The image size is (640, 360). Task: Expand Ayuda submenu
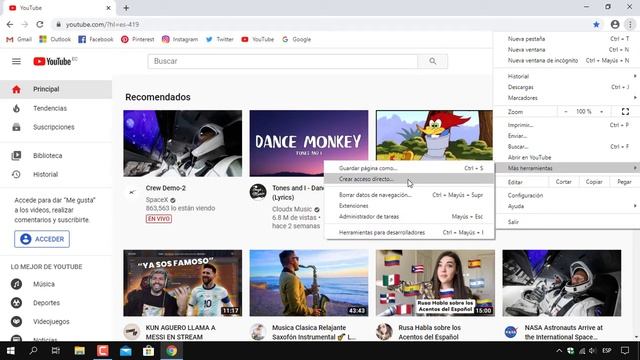[567, 206]
